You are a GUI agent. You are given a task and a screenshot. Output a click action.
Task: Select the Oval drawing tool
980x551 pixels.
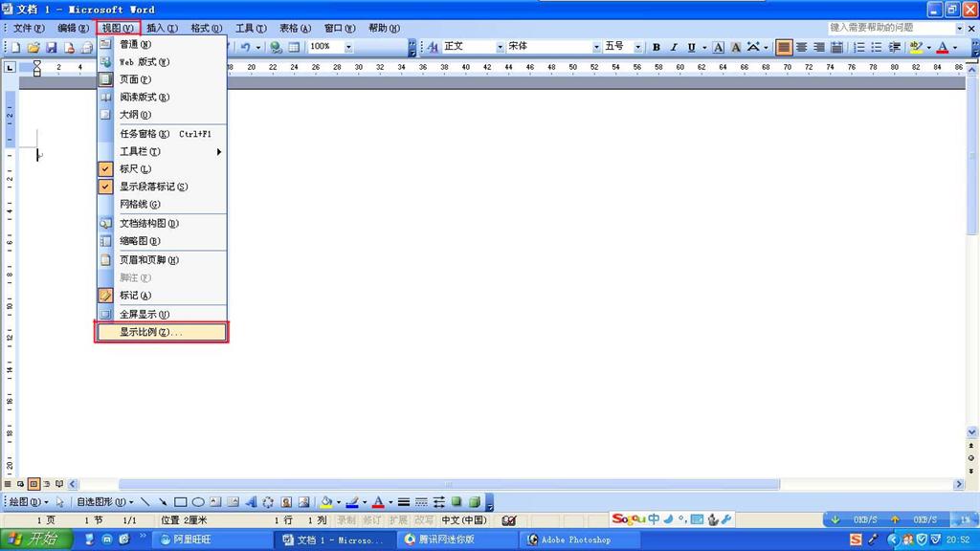(x=198, y=502)
